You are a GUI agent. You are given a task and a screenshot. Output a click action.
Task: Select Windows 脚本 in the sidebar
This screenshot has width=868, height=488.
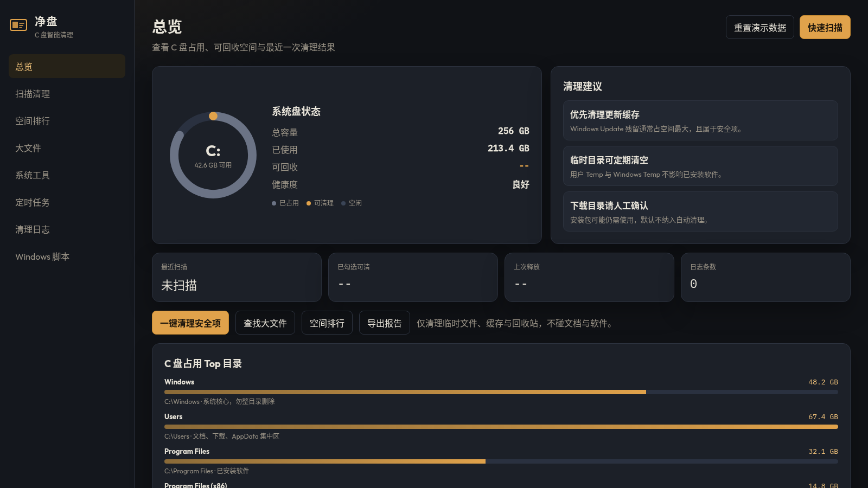click(67, 256)
